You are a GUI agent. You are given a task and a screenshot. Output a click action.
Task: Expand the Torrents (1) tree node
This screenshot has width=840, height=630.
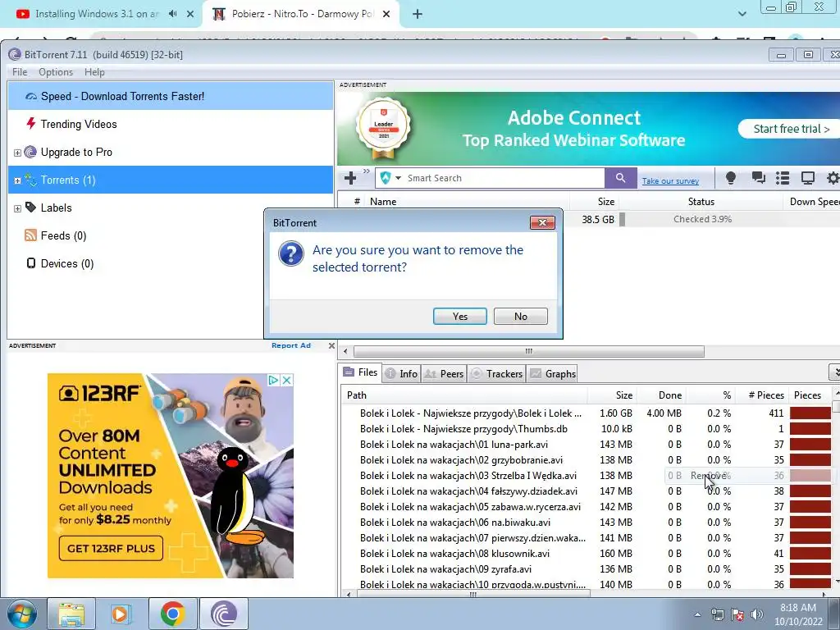[17, 180]
